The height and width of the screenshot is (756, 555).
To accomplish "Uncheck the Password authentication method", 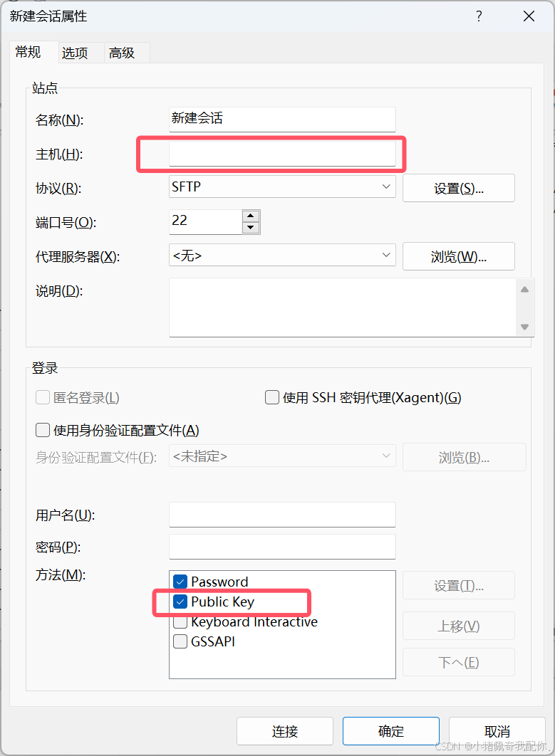I will [180, 582].
